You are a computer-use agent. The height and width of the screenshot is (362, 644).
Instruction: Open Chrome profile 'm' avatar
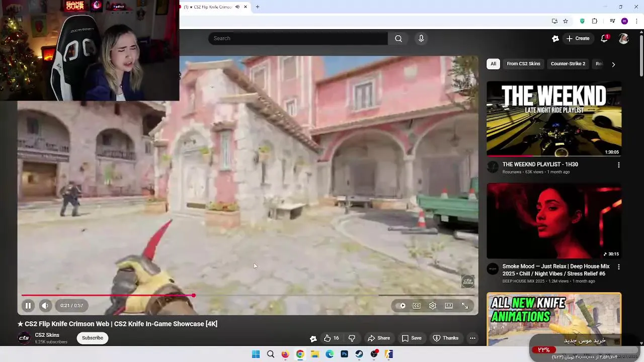point(624,21)
